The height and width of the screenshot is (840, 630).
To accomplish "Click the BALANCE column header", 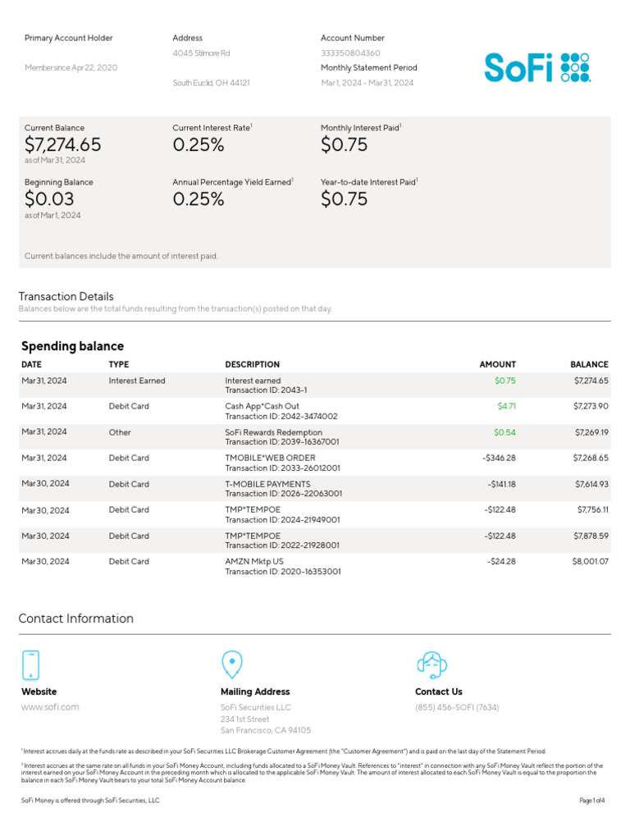I will click(589, 364).
